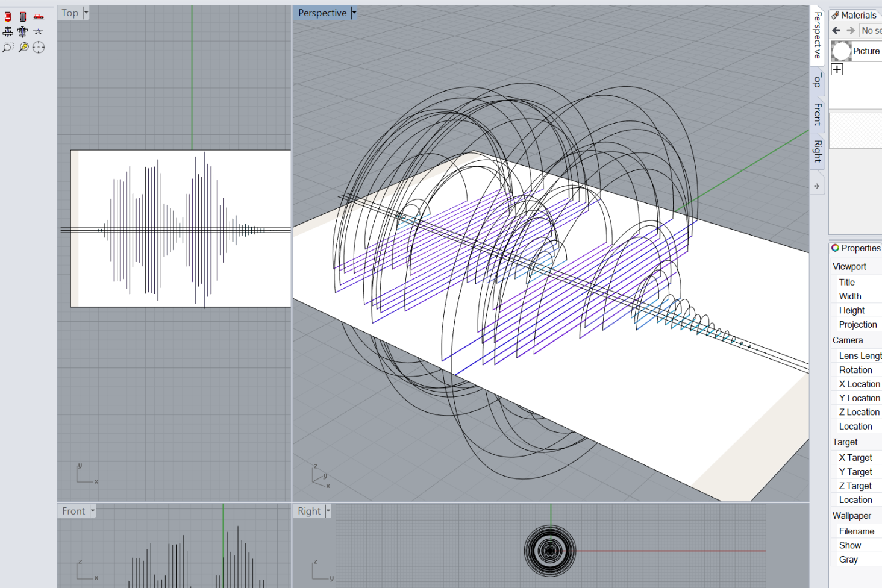The width and height of the screenshot is (882, 588).
Task: Click the Perspective viewport title label
Action: pos(322,13)
